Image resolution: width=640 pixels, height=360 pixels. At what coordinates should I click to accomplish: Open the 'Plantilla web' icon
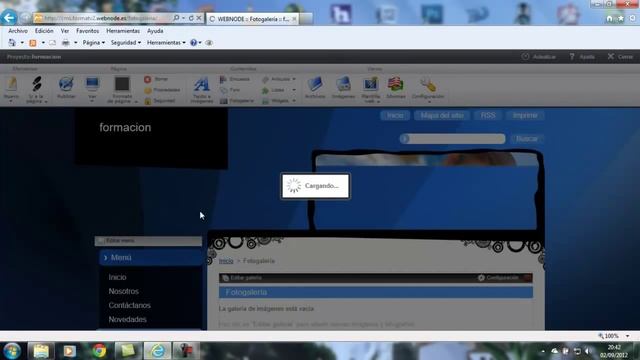click(x=371, y=84)
